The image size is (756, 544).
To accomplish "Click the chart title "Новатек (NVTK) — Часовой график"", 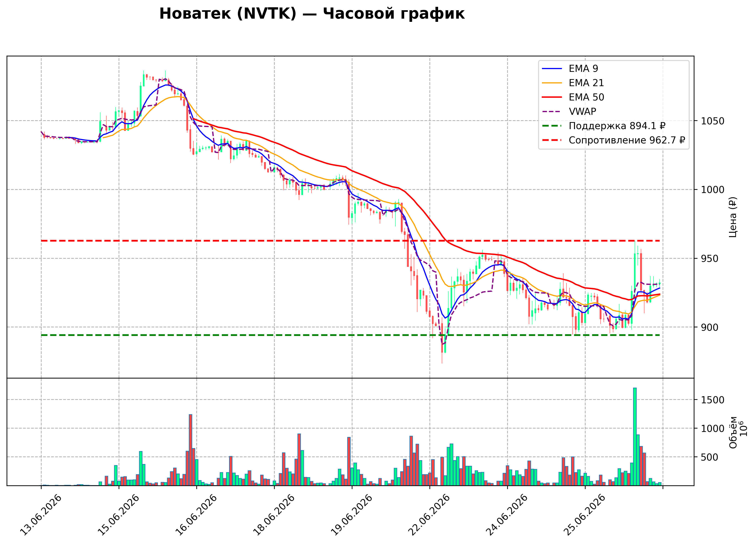I will (x=312, y=14).
